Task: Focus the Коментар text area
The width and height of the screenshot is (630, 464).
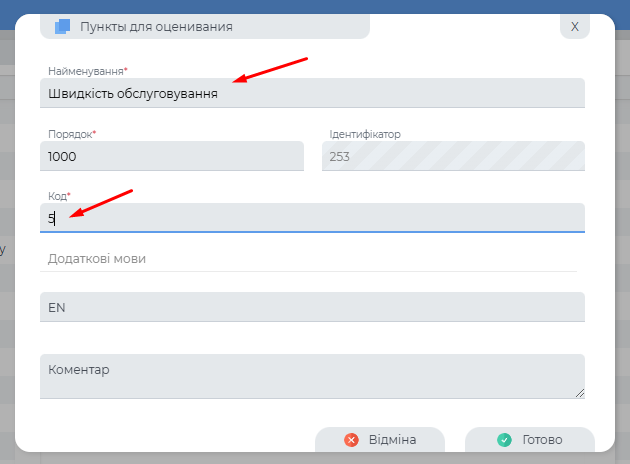Action: [312, 376]
